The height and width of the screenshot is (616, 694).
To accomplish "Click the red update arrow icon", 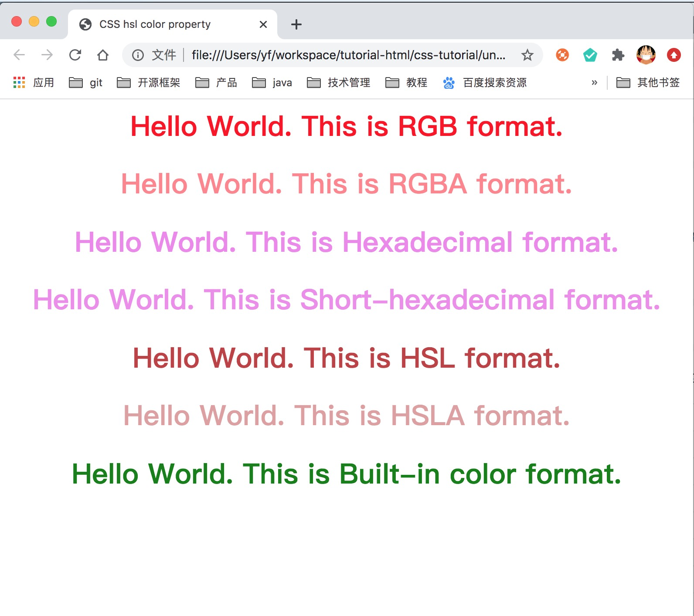I will point(674,55).
